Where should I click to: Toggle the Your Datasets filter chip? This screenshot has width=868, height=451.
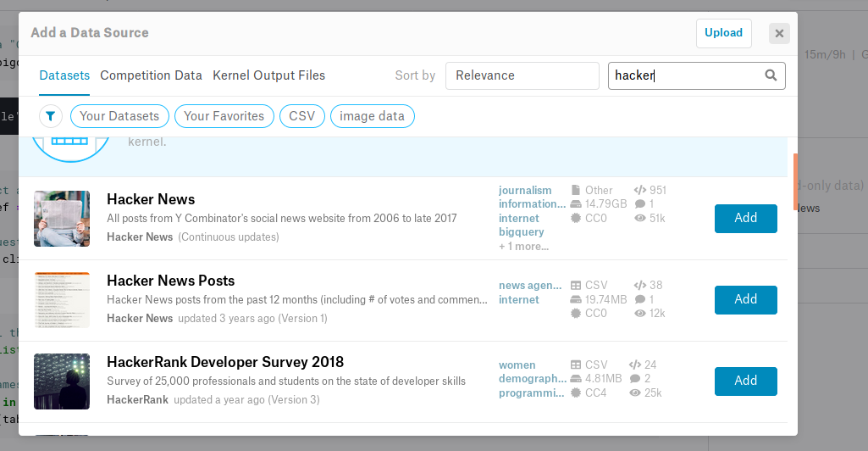119,116
